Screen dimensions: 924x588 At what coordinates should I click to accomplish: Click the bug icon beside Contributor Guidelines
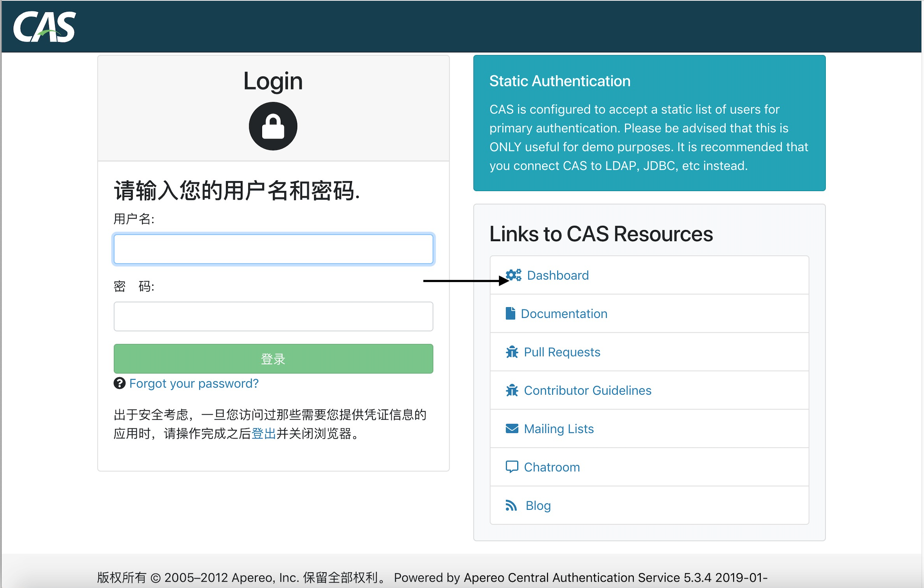coord(512,390)
